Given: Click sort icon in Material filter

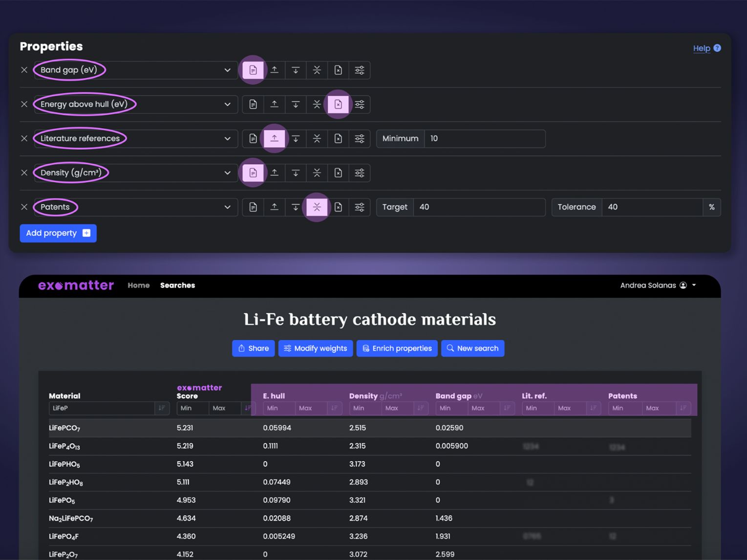Looking at the screenshot, I should (x=162, y=408).
